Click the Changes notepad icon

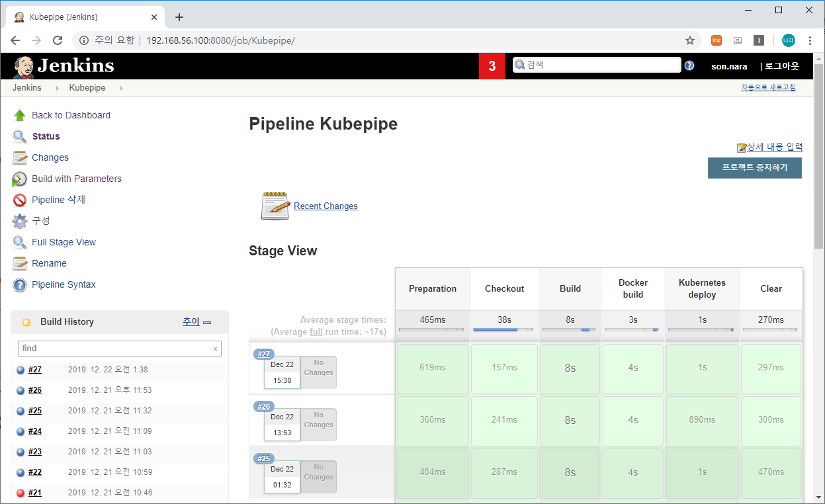coord(20,157)
